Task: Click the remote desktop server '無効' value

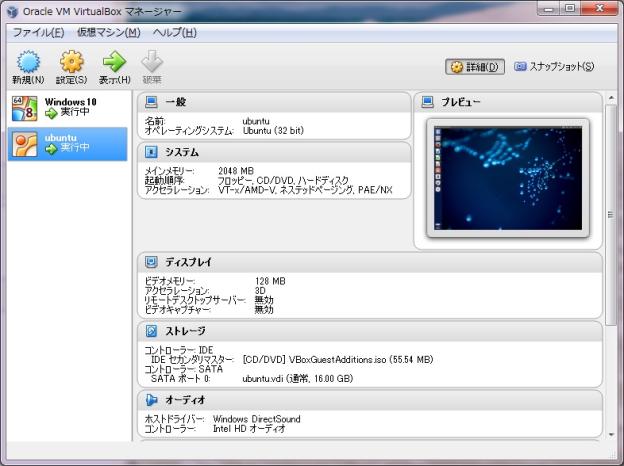Action: pos(264,300)
